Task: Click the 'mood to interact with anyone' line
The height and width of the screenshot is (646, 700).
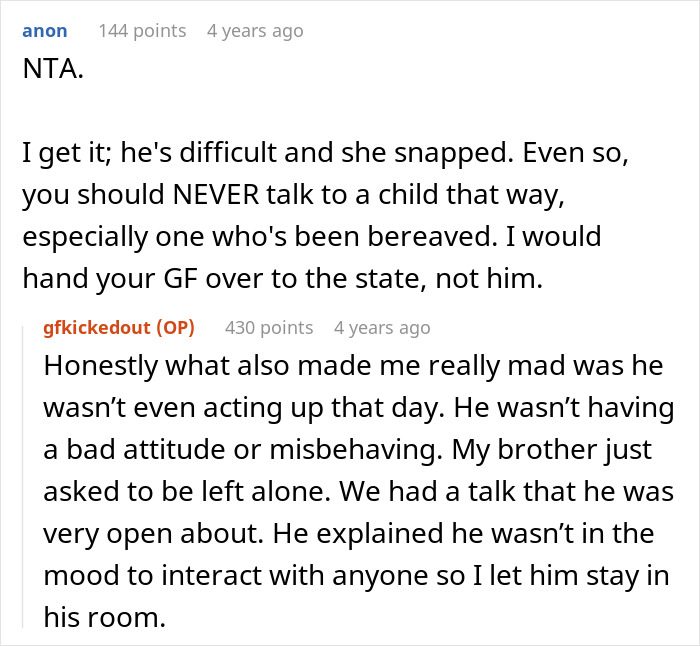Action: coord(350,576)
